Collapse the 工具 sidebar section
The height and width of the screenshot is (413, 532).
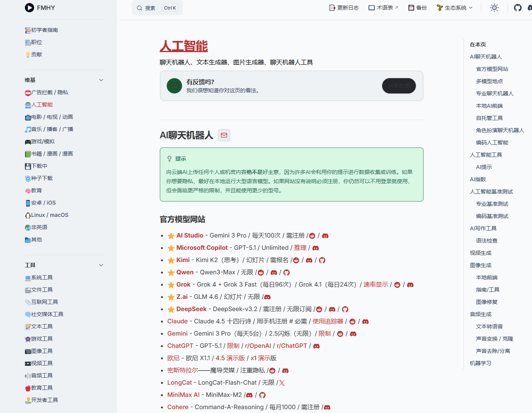[x=101, y=265]
